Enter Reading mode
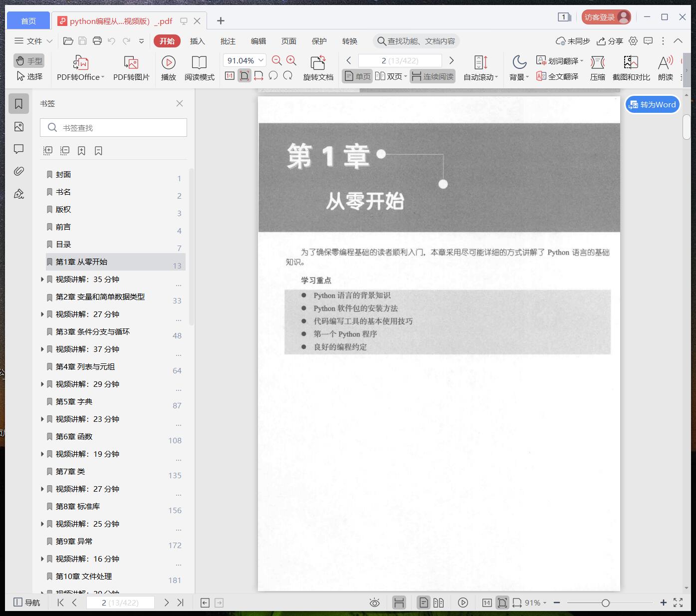Viewport: 696px width, 616px height. (200, 68)
